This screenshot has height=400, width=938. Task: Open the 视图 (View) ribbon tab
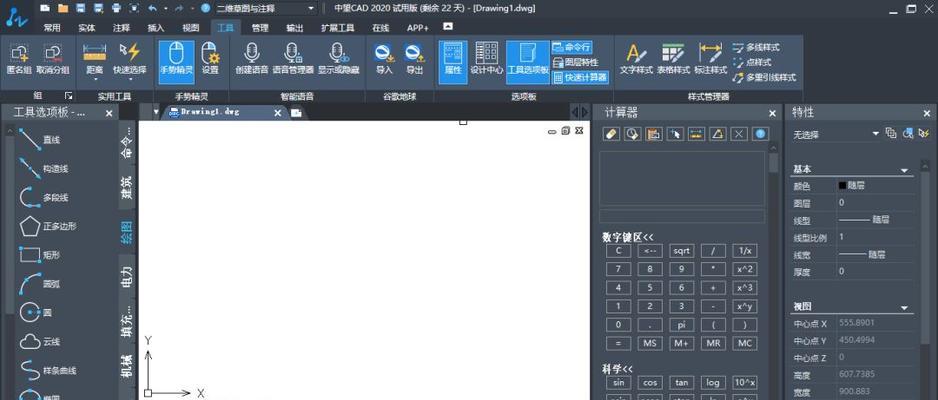point(191,28)
